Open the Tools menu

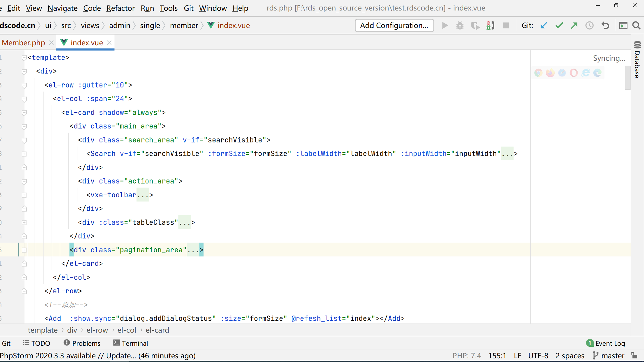(x=169, y=8)
